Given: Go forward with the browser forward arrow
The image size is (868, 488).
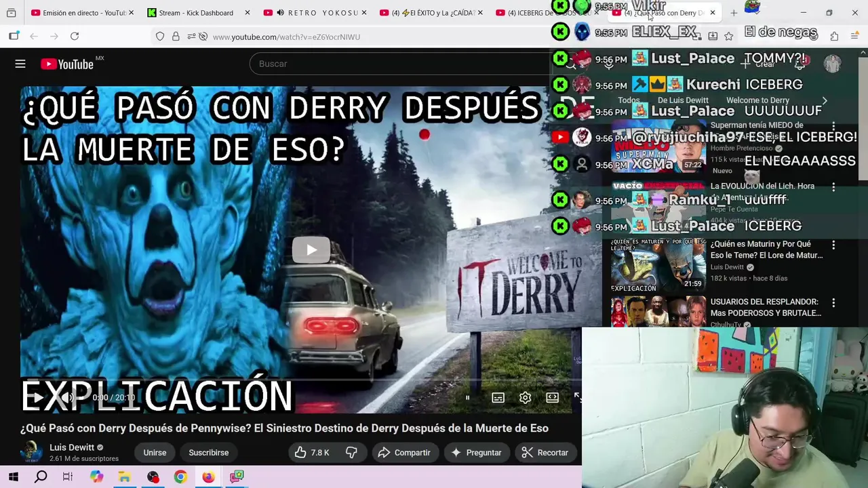Looking at the screenshot, I should click(54, 36).
